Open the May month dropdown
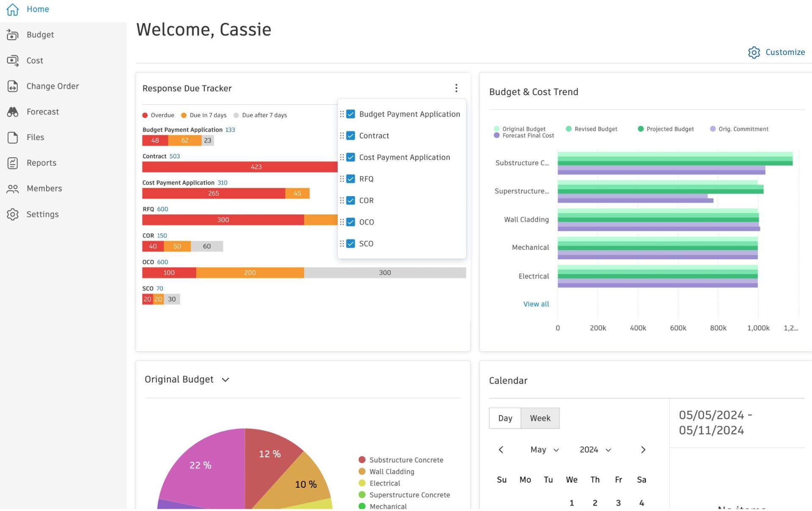The height and width of the screenshot is (511, 812). click(x=545, y=450)
